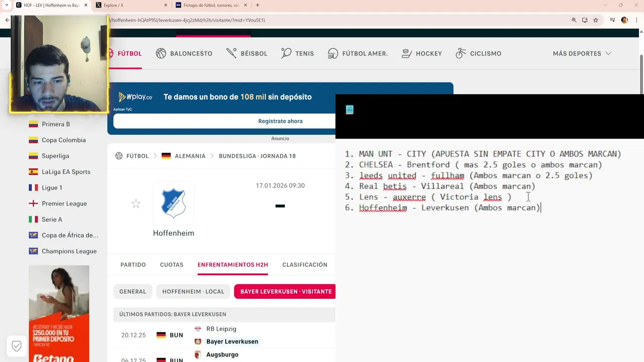Click the RB Leipzig crest icon

pos(198,329)
